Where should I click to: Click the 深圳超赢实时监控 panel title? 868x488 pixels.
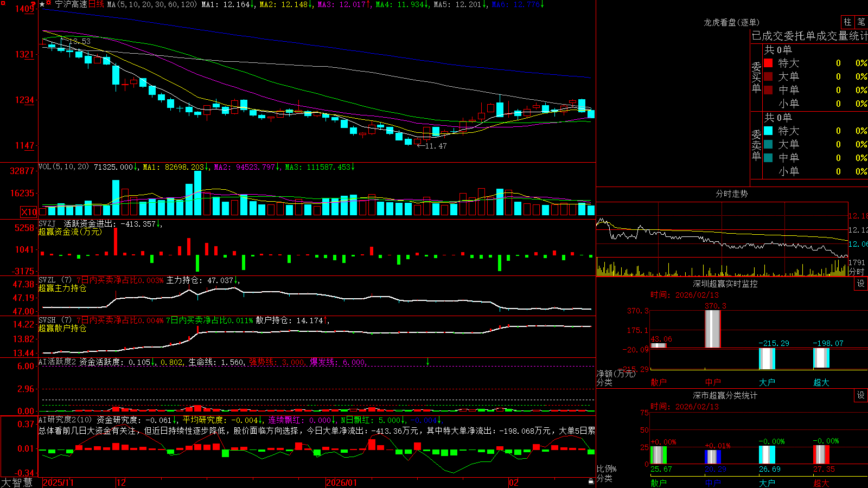(x=725, y=284)
